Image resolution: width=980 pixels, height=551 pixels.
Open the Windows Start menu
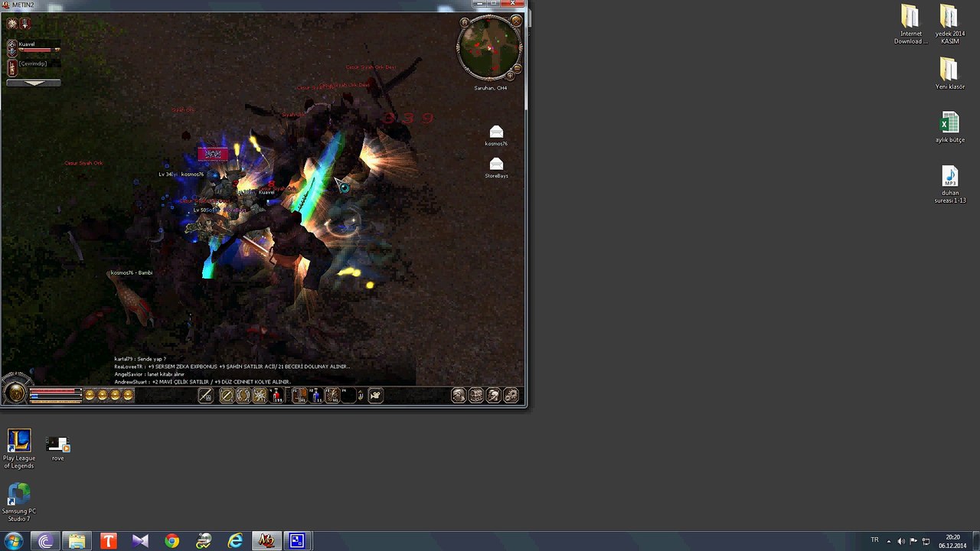click(x=13, y=541)
